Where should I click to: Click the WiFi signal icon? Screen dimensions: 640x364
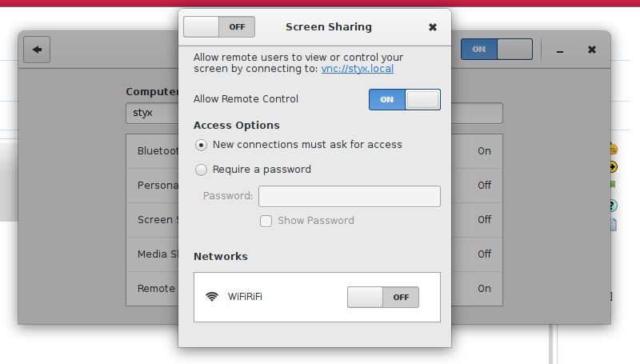[x=212, y=297]
